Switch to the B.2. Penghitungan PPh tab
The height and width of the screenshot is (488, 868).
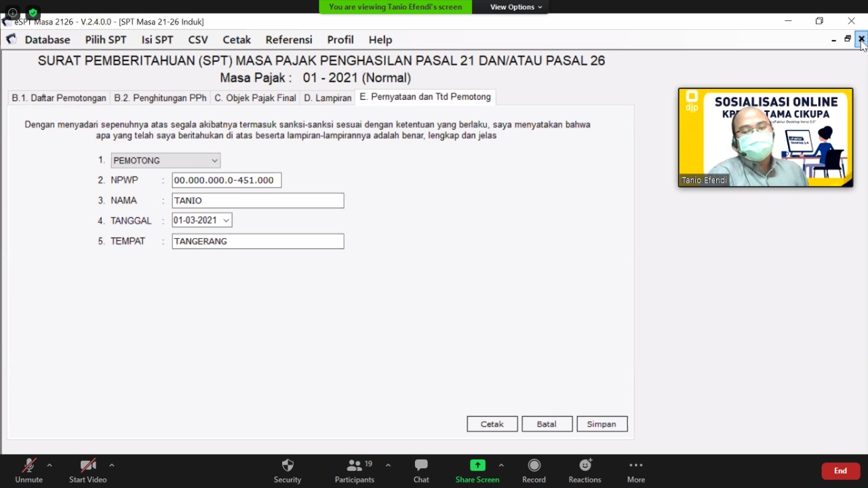pos(160,98)
